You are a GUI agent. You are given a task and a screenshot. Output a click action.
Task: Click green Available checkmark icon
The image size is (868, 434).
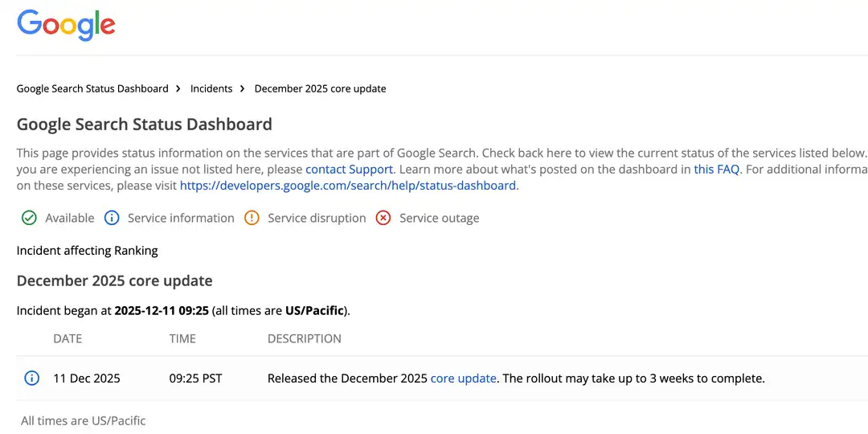(x=29, y=218)
